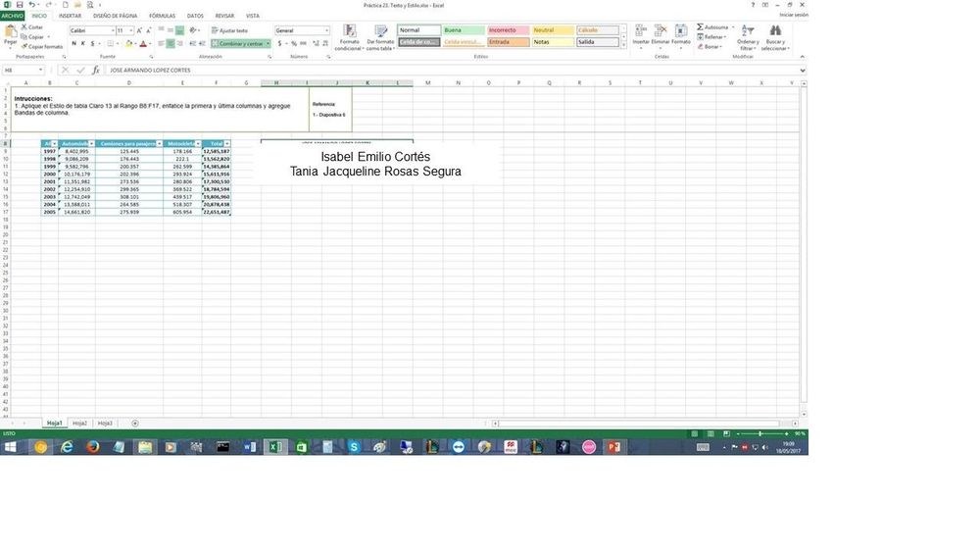Expand the Combinar y centrar dropdown arrow
The width and height of the screenshot is (980, 552).
tap(269, 44)
